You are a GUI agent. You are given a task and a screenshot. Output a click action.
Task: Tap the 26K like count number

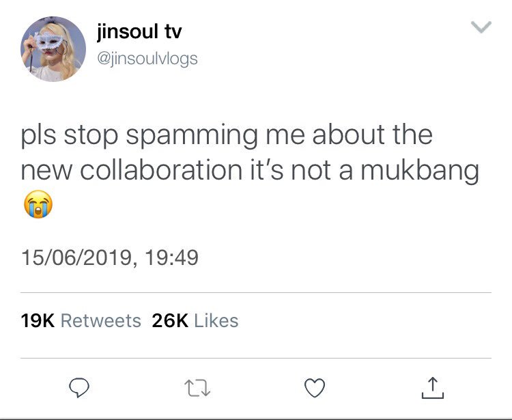[170, 320]
